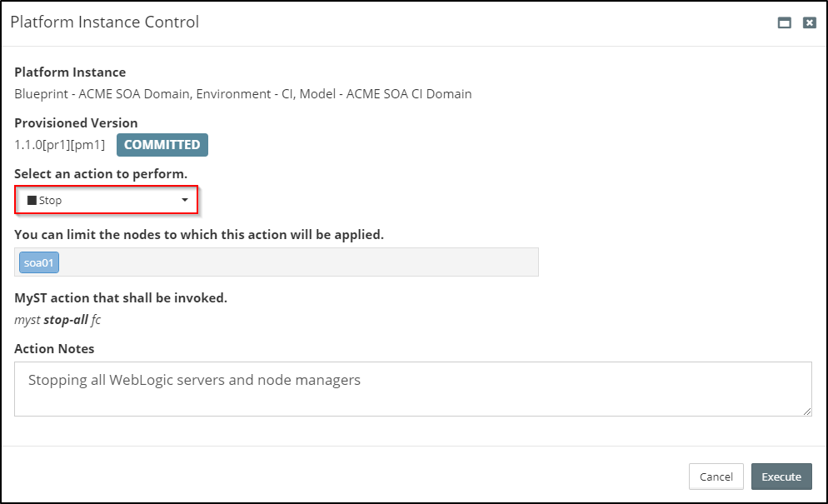Click the myst stop-all fc command text
This screenshot has height=504, width=828.
(x=57, y=320)
